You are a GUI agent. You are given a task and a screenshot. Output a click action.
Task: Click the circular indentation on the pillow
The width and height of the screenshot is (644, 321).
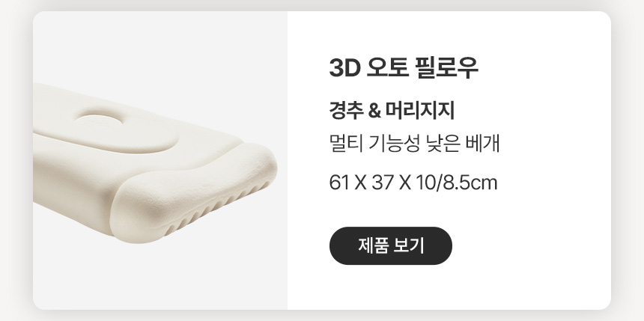pos(99,120)
